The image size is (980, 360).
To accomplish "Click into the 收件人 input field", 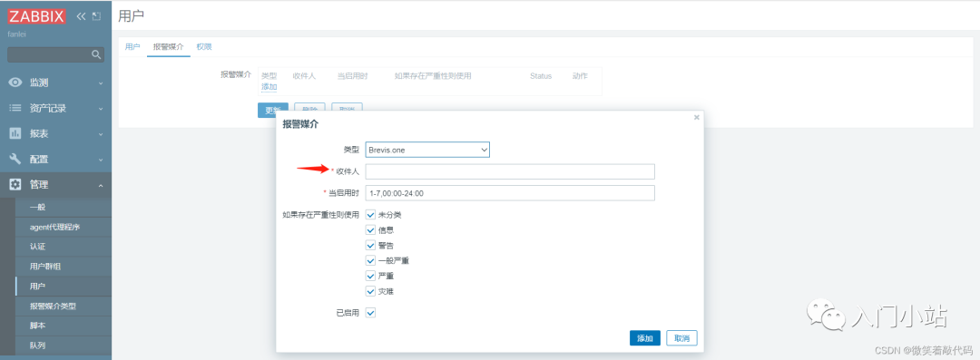I will [510, 171].
